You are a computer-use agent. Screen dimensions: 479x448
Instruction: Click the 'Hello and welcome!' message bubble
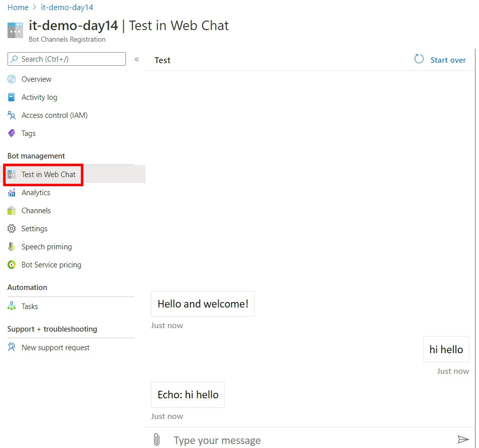tap(203, 304)
